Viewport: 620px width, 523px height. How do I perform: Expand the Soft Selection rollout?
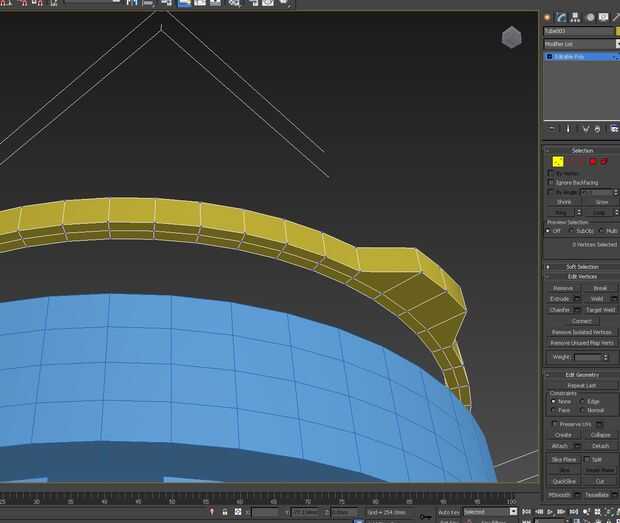581,267
